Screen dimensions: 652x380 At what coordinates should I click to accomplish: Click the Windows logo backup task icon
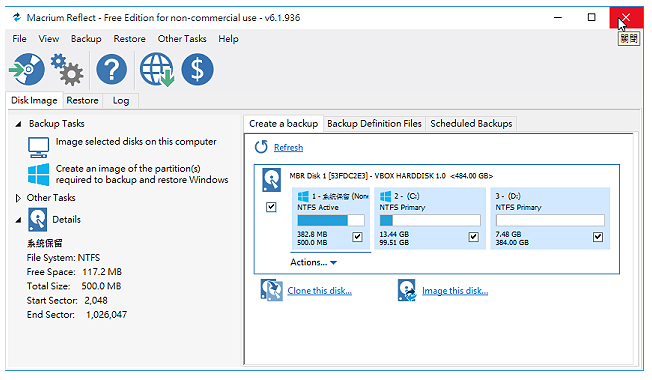pyautogui.click(x=38, y=174)
